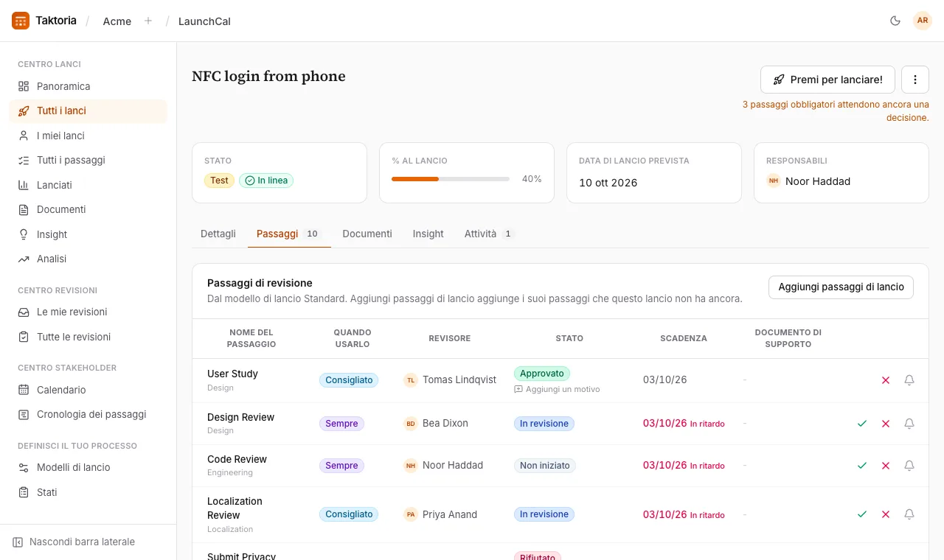This screenshot has height=560, width=944.
Task: Switch to the Dettagli tab
Action: coord(218,234)
